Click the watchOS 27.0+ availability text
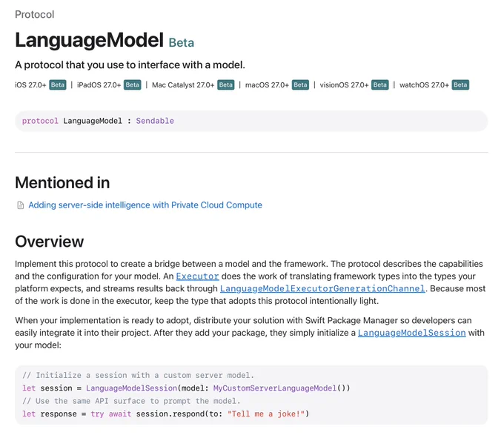Screen dimensions: 504x438 (x=424, y=84)
